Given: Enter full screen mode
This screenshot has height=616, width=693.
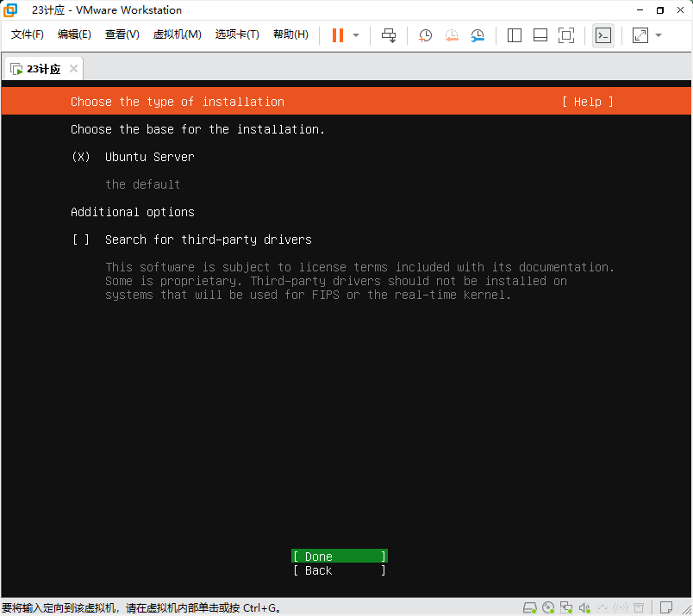Looking at the screenshot, I should (566, 35).
